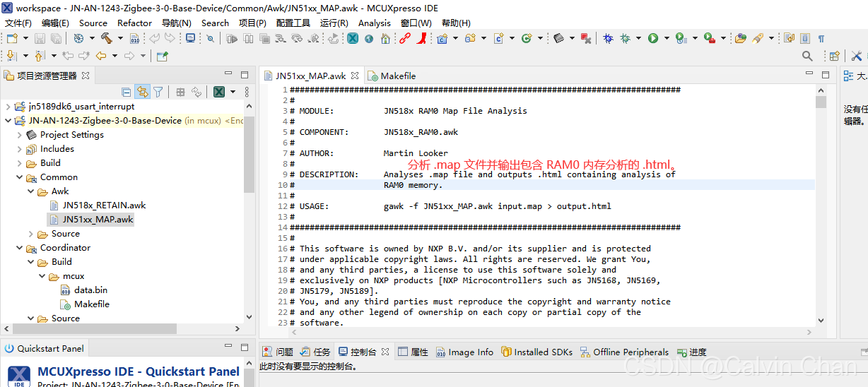The width and height of the screenshot is (868, 387).
Task: Switch to the Offline Peripherals tab
Action: [624, 352]
